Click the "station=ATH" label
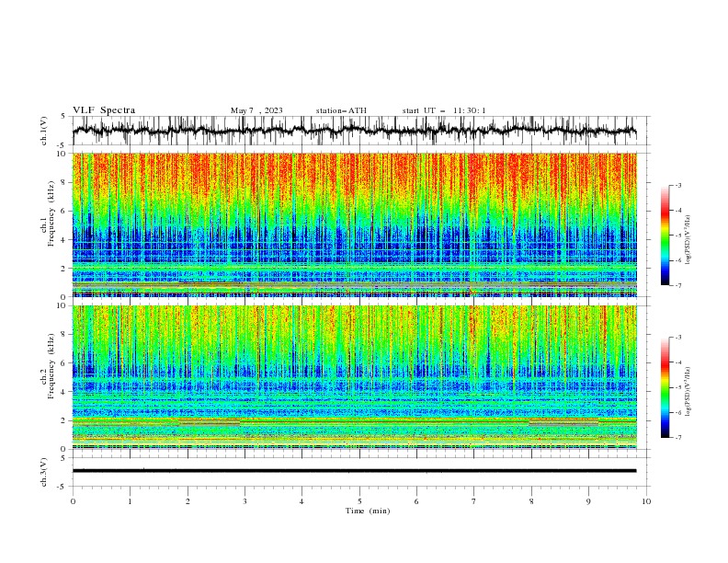Screen dimensions: 728x563 (341, 110)
